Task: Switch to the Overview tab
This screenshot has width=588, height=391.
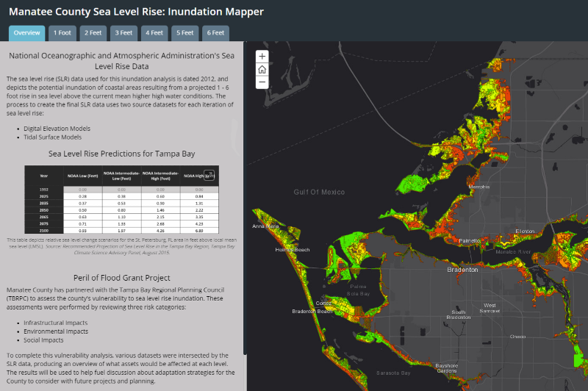Action: pyautogui.click(x=26, y=33)
